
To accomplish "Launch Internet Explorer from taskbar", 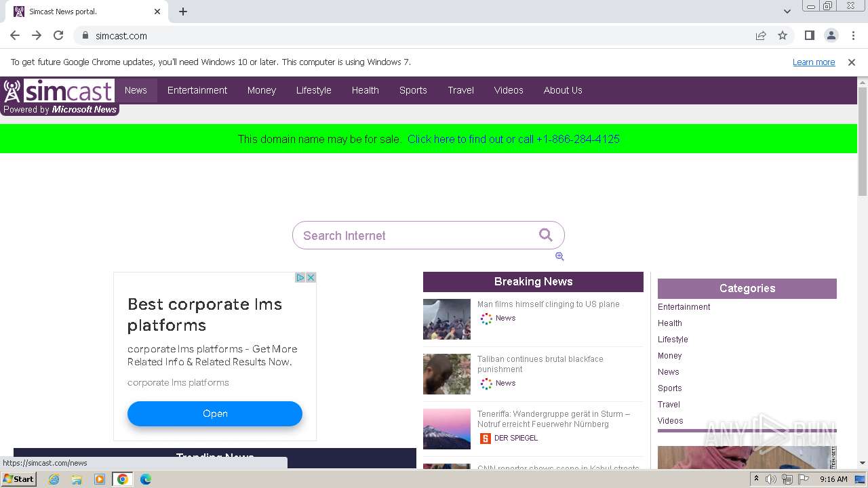I will [54, 479].
